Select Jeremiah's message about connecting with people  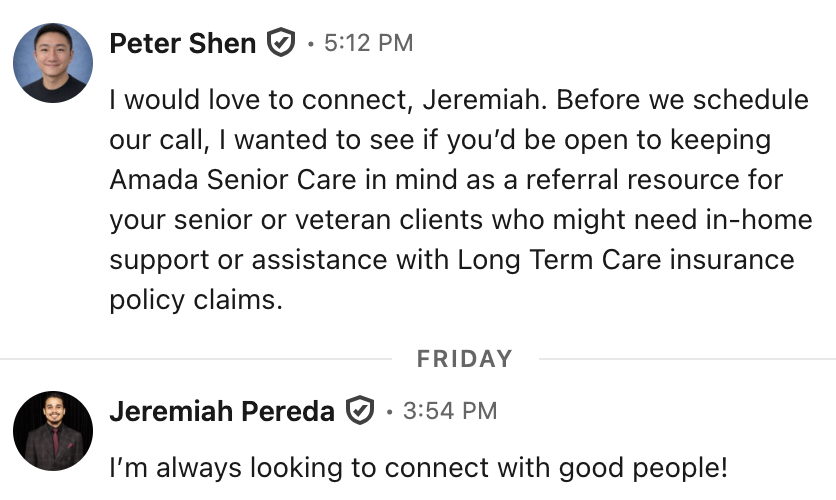pyautogui.click(x=418, y=468)
